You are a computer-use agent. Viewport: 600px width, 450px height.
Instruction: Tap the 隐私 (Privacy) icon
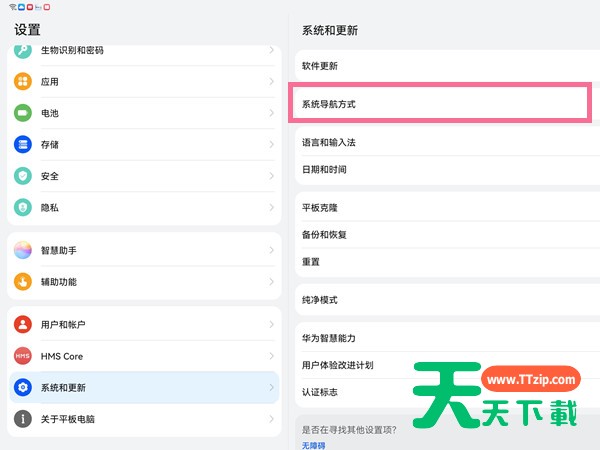pos(23,207)
